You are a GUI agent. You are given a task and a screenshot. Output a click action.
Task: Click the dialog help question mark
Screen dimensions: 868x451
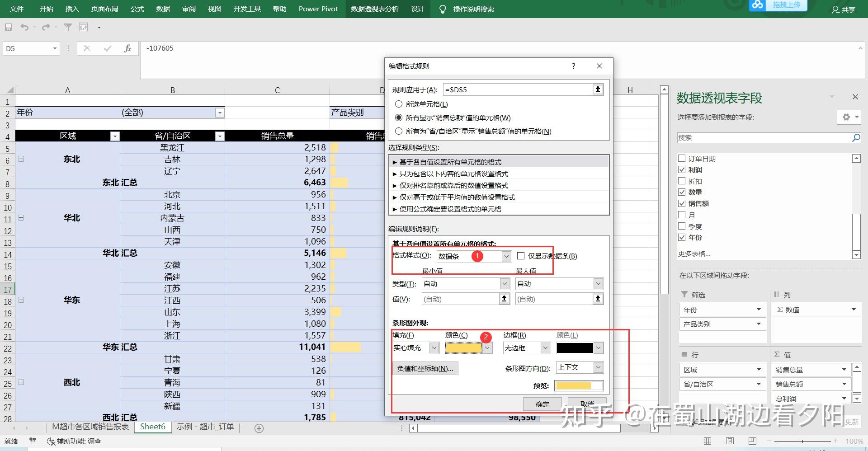pos(573,66)
